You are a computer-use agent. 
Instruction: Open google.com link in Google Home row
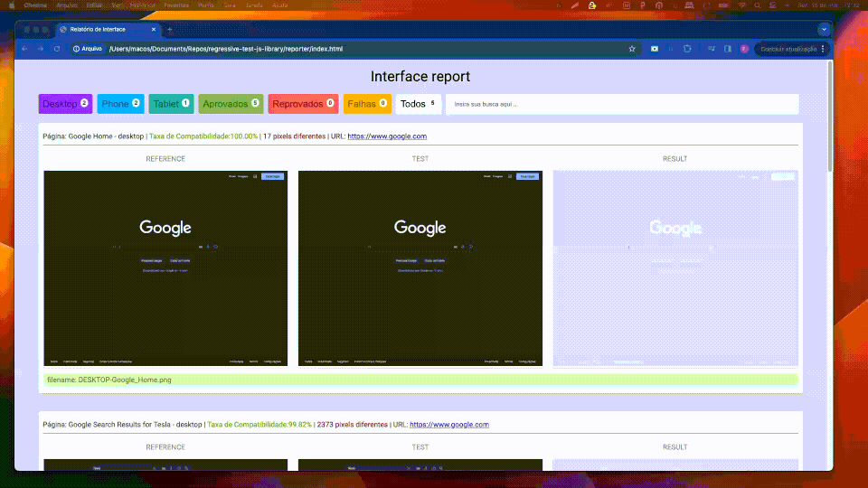coord(387,136)
